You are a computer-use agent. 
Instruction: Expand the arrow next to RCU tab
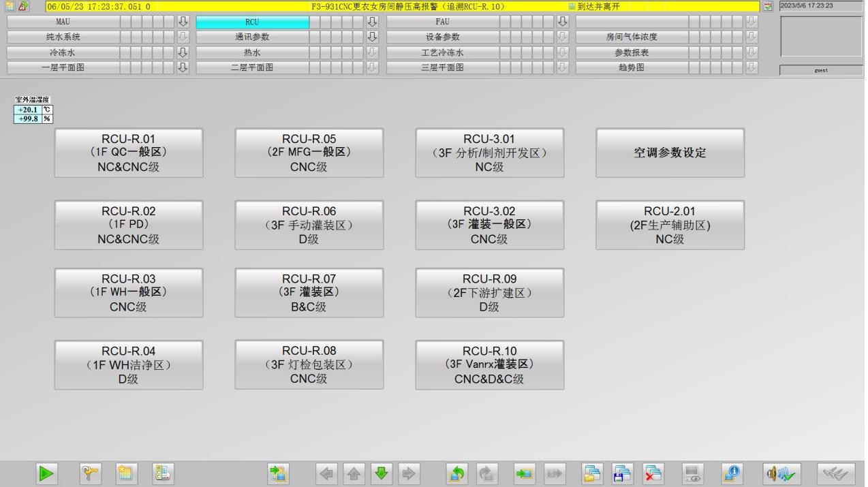coord(372,22)
